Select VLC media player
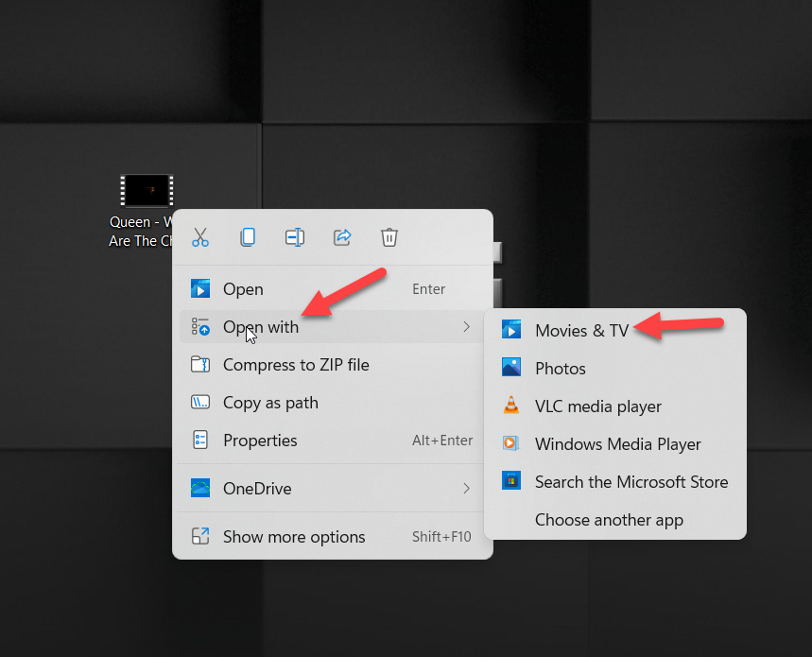The height and width of the screenshot is (657, 812). (x=597, y=406)
